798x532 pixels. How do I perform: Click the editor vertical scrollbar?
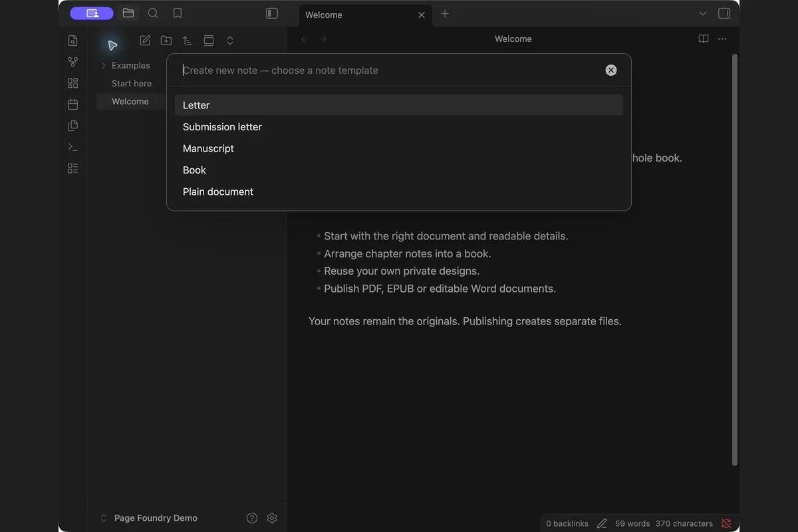click(x=734, y=259)
